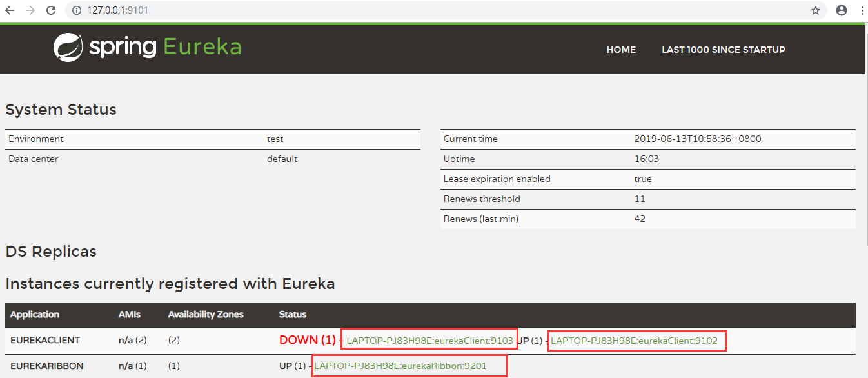
Task: Select the System Status heading
Action: tap(61, 110)
